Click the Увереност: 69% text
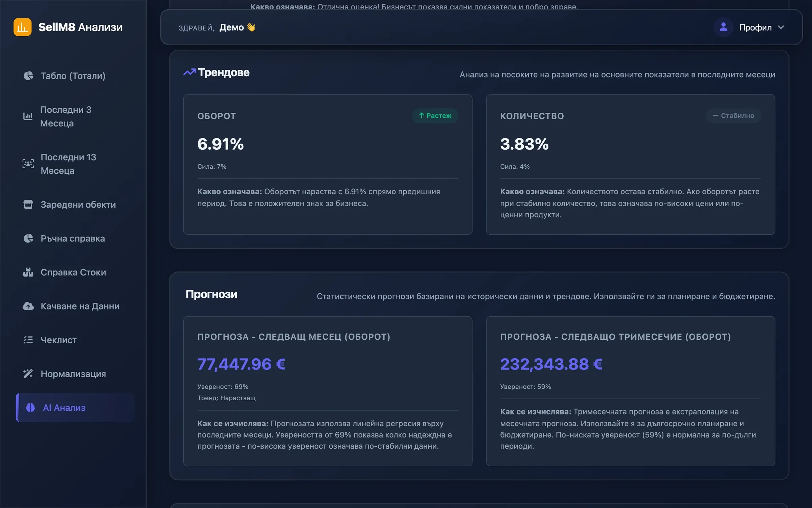The image size is (812, 508). tap(223, 386)
